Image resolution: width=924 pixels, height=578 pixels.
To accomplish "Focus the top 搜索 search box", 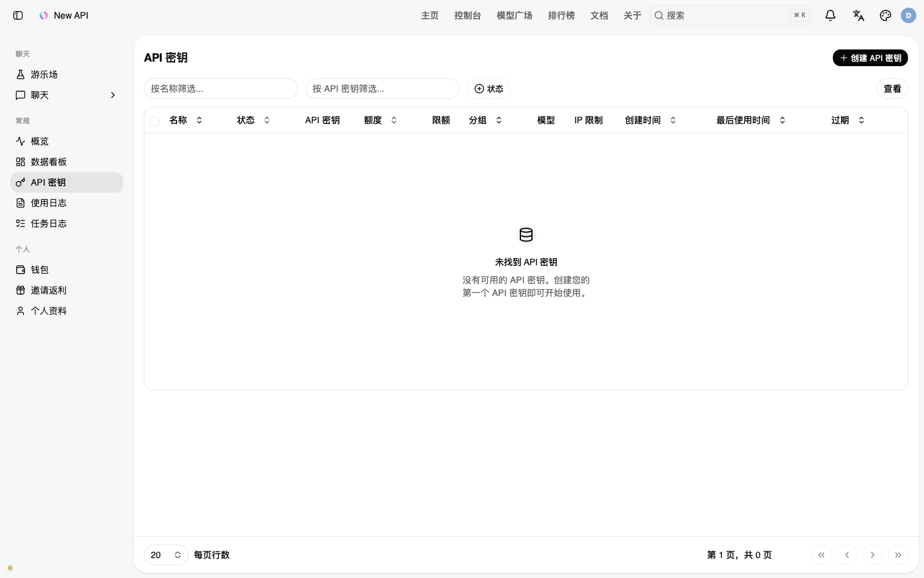I will (x=732, y=15).
